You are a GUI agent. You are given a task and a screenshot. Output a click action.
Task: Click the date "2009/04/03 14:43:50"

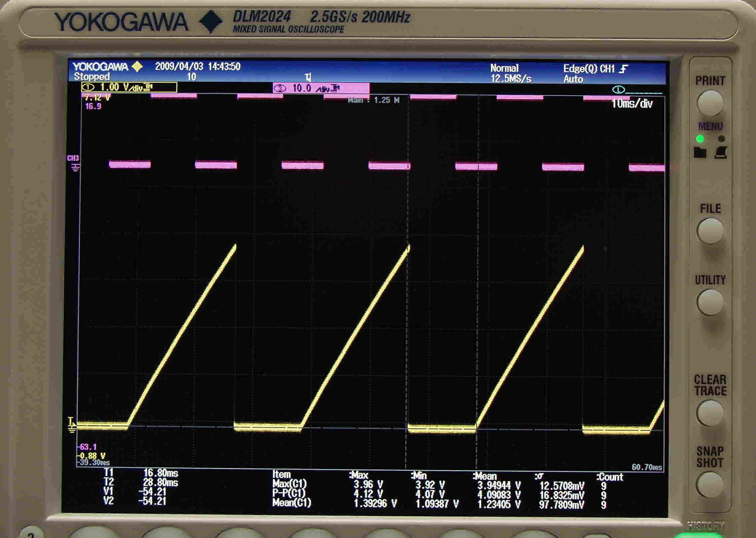pos(198,66)
